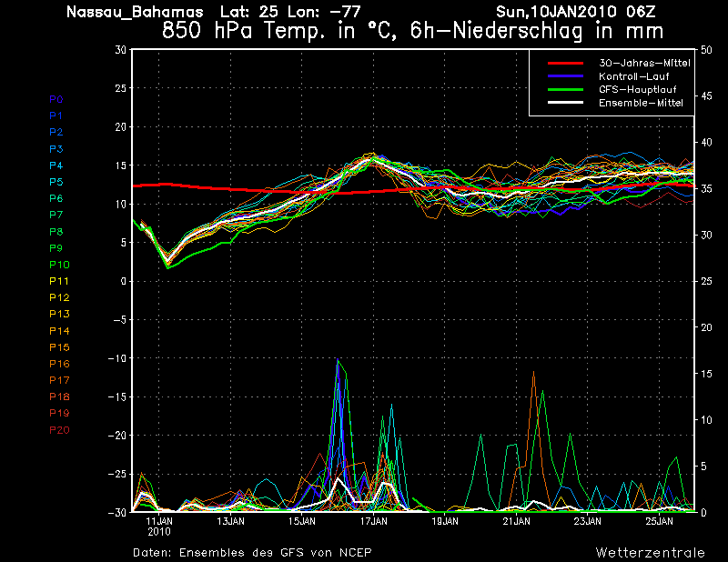Select the Ensemble-Mittel legend label

[x=641, y=103]
